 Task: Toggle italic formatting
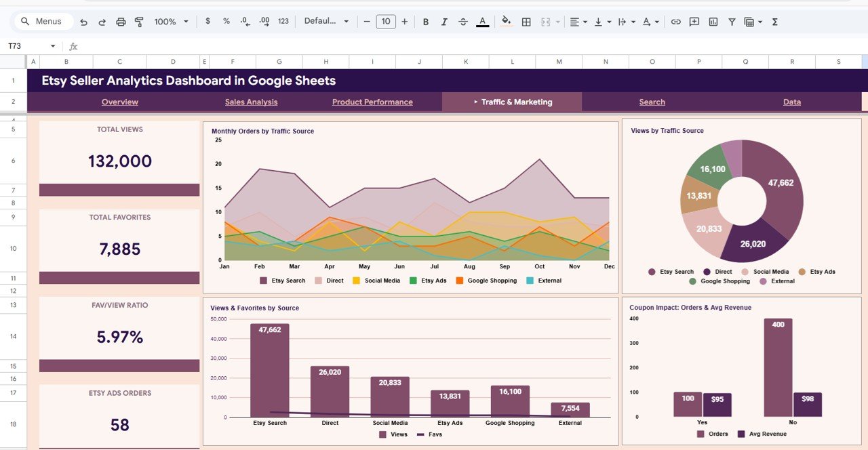[x=444, y=21]
